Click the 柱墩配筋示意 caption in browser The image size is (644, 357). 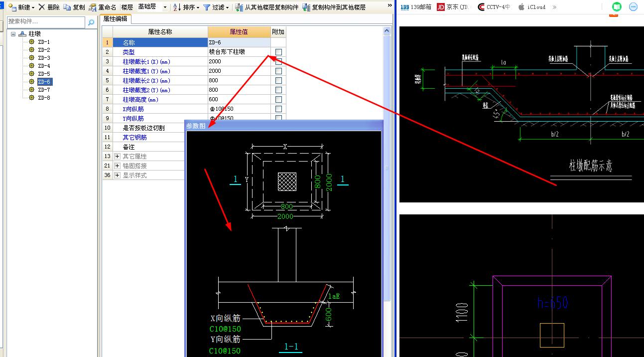coord(591,166)
